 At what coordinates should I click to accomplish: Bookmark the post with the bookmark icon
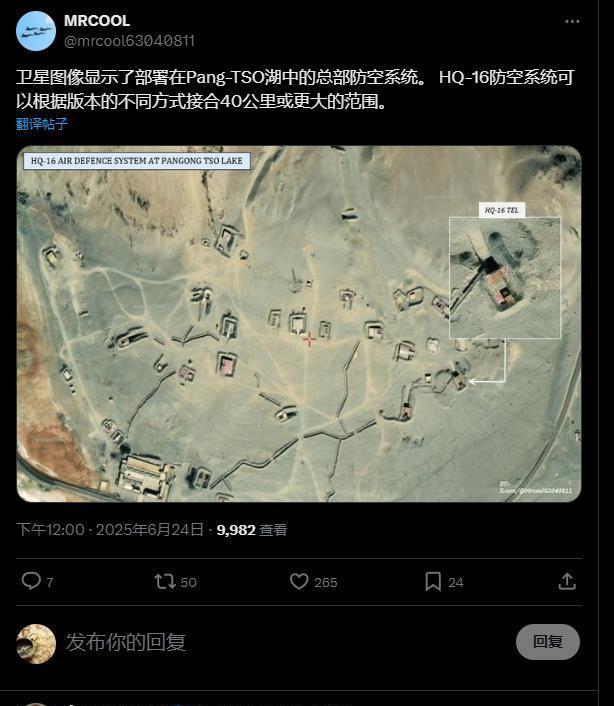pyautogui.click(x=433, y=581)
